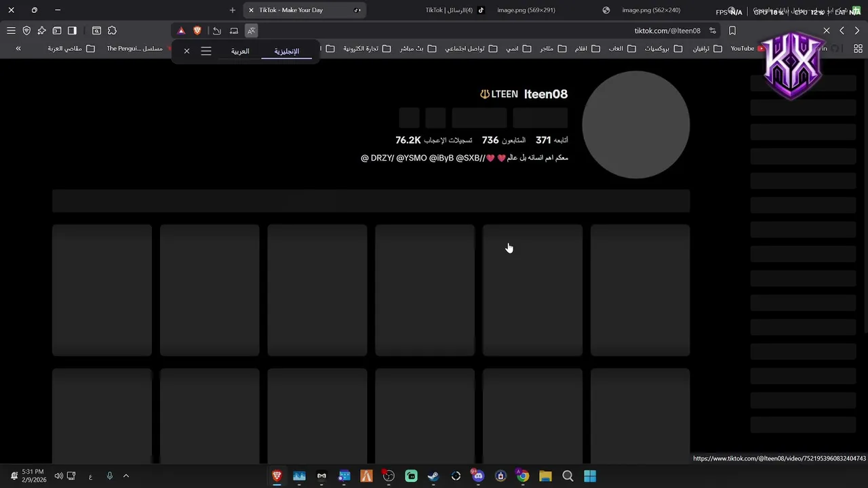
Task: Click the taskbar search magnifier icon
Action: (568, 476)
